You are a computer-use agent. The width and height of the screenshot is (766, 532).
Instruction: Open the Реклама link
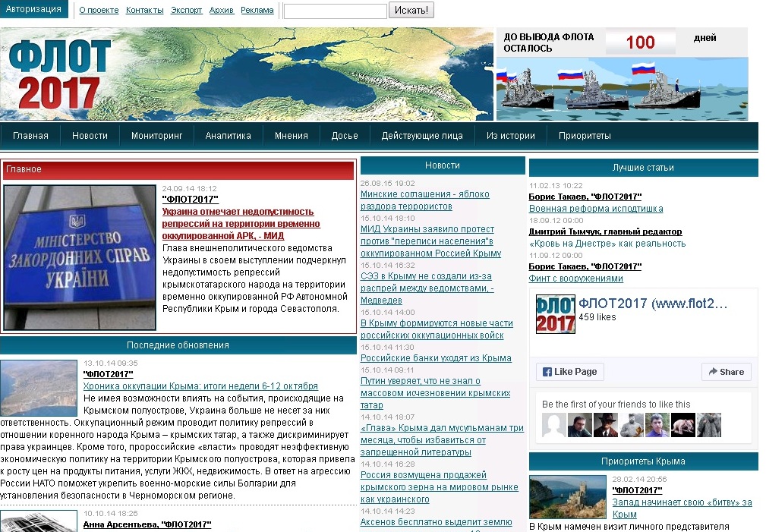[257, 11]
